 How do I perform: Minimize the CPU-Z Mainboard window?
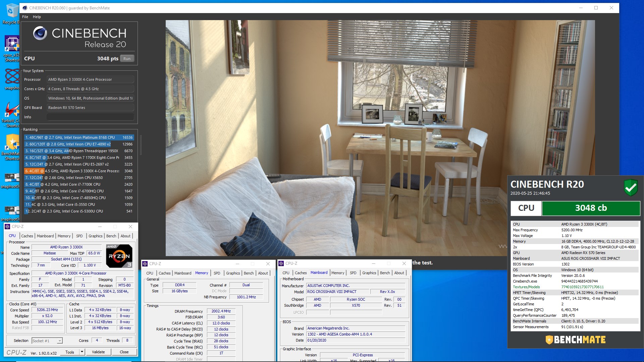[373, 263]
